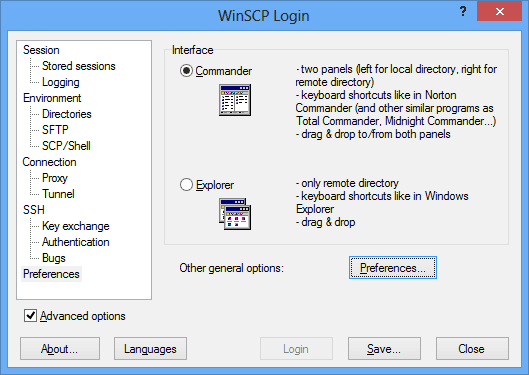Click the Close button at the bottom
529x375 pixels.
(472, 349)
